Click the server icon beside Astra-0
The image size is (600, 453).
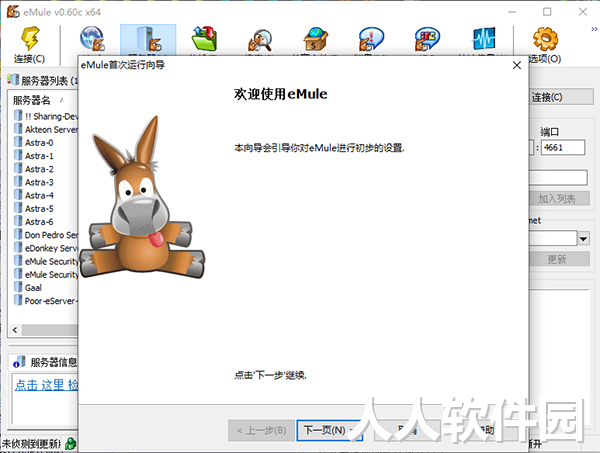[18, 142]
